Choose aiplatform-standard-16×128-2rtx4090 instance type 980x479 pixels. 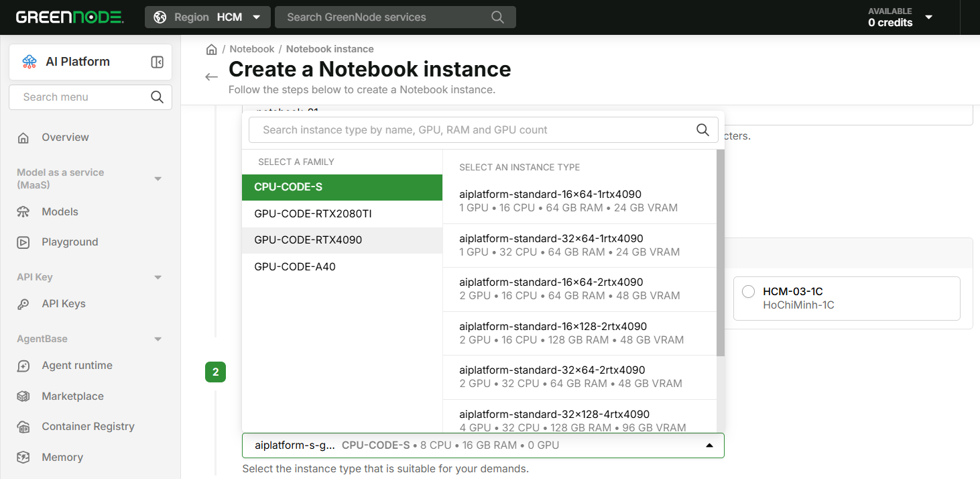(579, 333)
